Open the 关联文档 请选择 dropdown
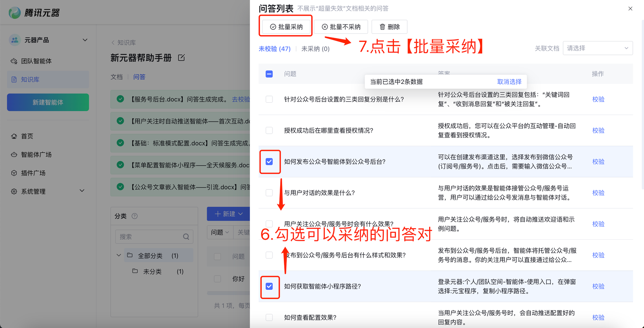Screen dimensions: 644x328 (597, 48)
